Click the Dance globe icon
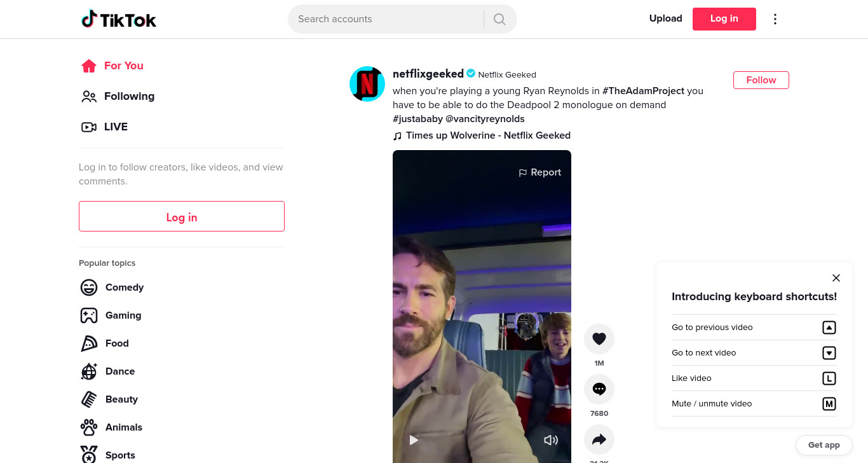 [x=89, y=371]
